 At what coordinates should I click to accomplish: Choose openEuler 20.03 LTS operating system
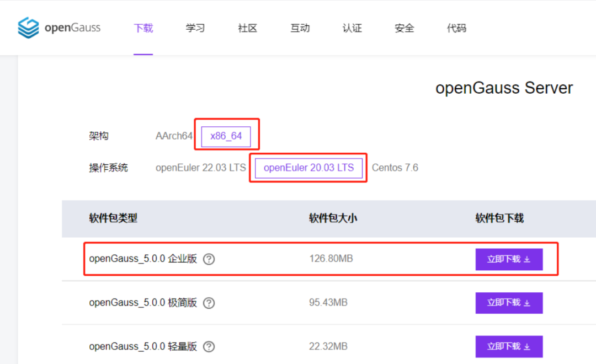coord(308,168)
